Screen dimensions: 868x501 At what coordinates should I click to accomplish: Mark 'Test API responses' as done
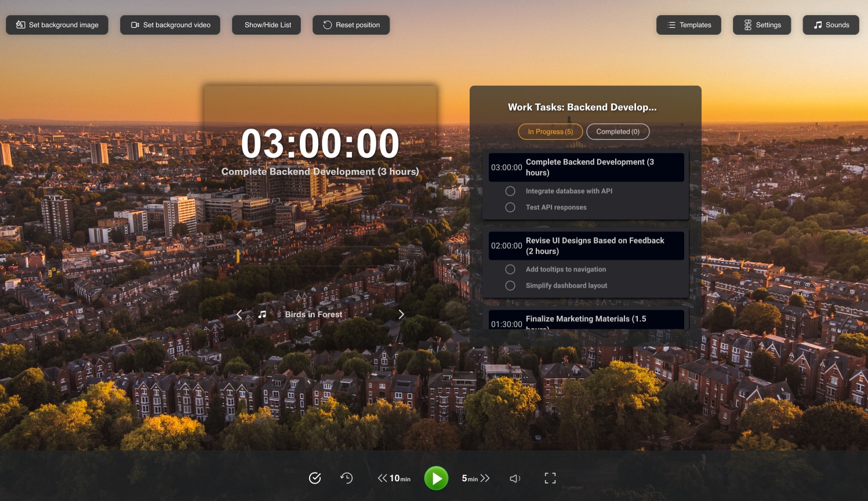coord(510,207)
